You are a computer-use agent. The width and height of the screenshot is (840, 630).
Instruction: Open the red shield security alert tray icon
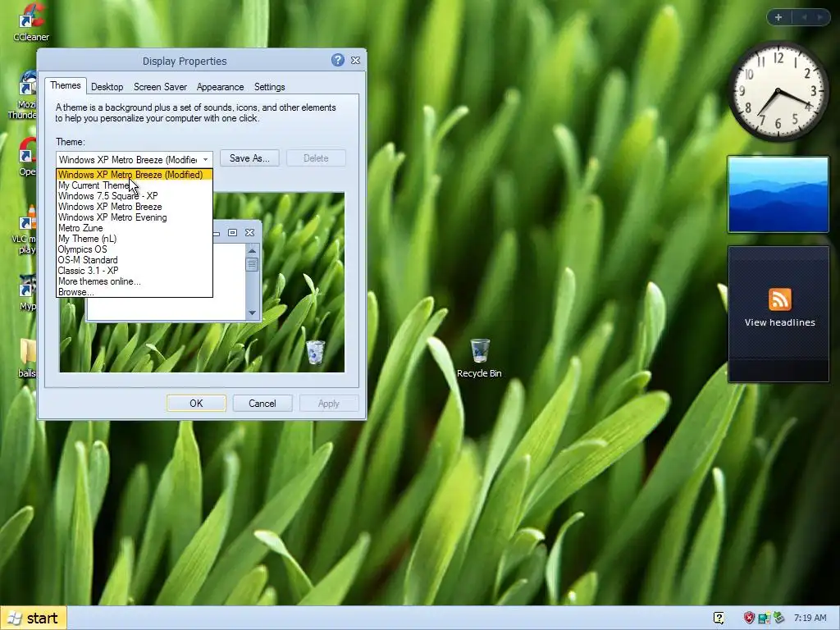coord(749,618)
